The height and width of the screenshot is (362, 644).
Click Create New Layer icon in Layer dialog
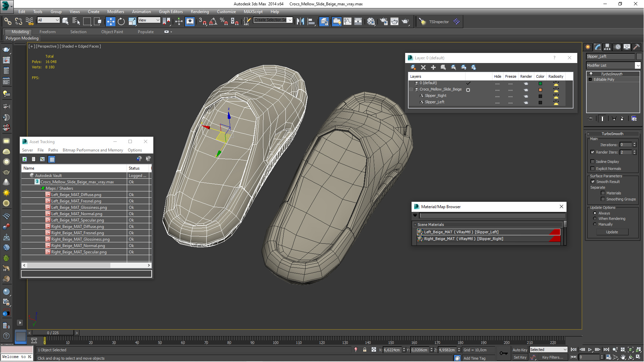pos(413,67)
